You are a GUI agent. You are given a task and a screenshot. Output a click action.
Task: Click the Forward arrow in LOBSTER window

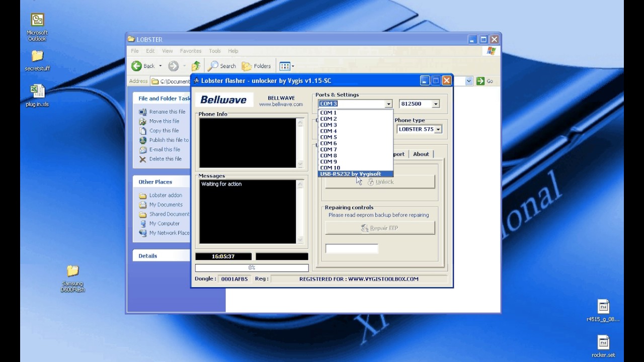click(x=173, y=66)
